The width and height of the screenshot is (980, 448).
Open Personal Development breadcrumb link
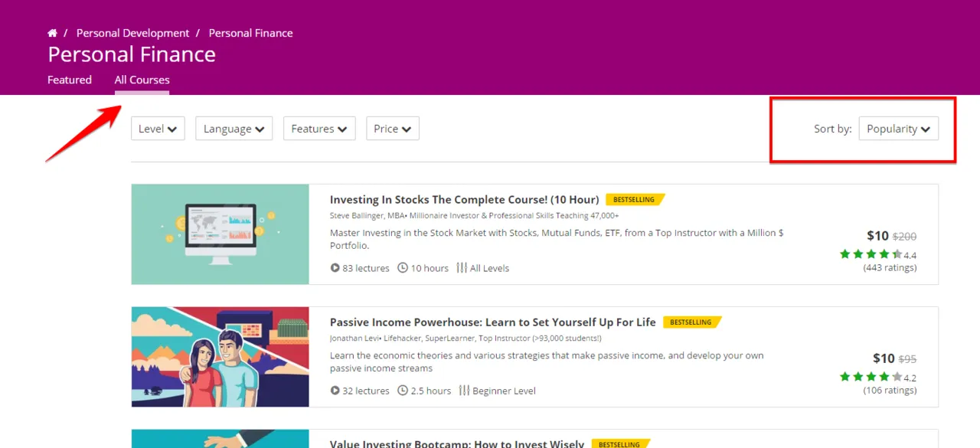[x=132, y=33]
